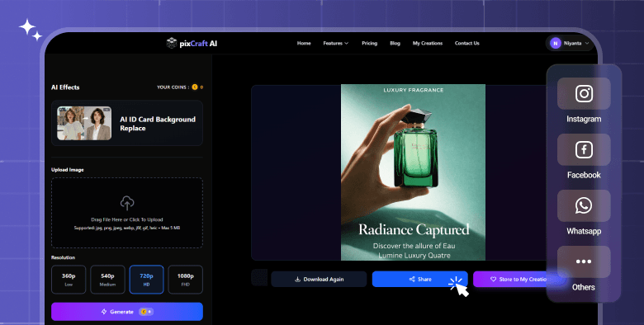644x325 pixels.
Task: Click the ID card before-after thumbnail
Action: (84, 123)
